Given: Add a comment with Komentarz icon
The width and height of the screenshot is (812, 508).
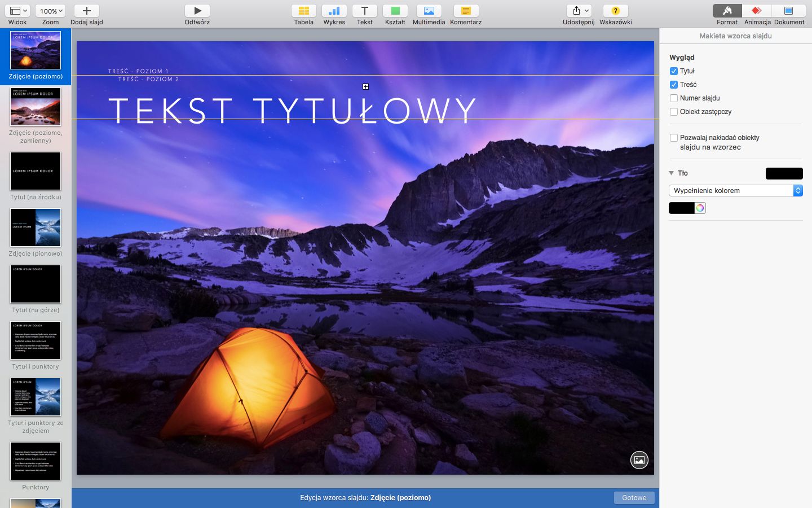Looking at the screenshot, I should tap(466, 11).
